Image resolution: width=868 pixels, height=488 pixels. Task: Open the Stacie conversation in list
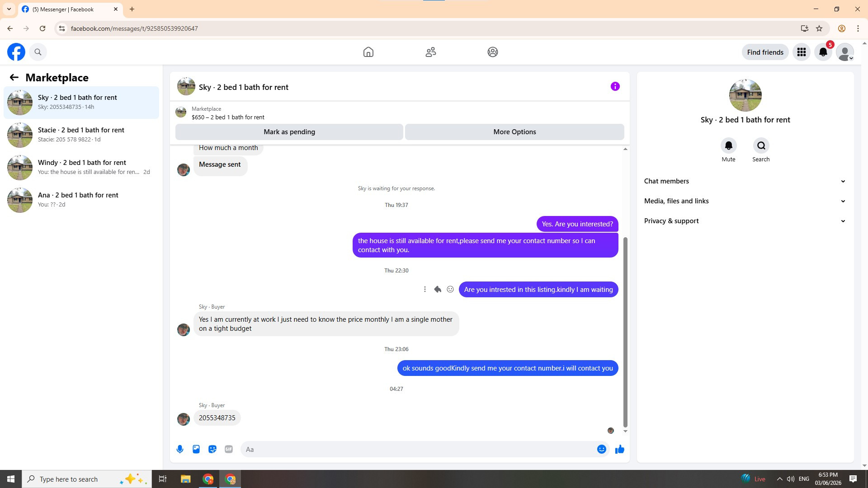coord(81,135)
